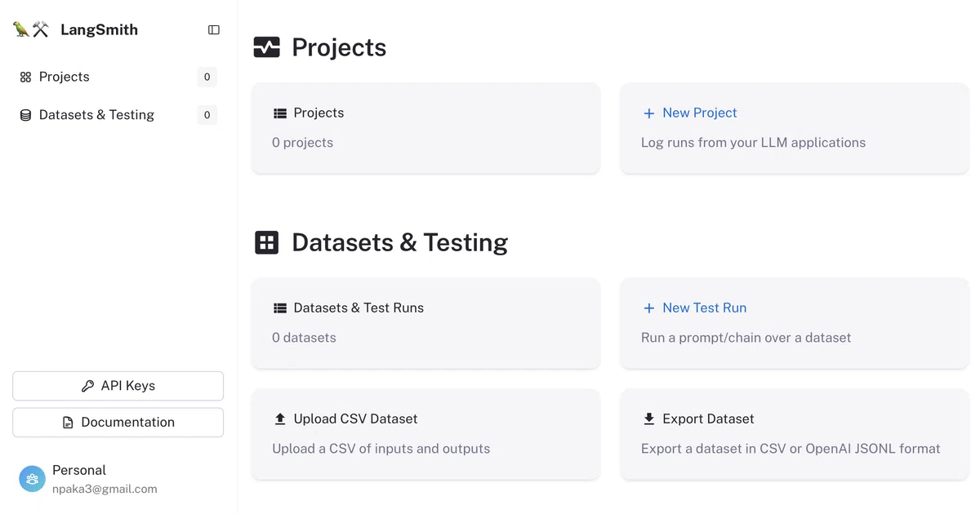Open the Documentation button

(118, 422)
